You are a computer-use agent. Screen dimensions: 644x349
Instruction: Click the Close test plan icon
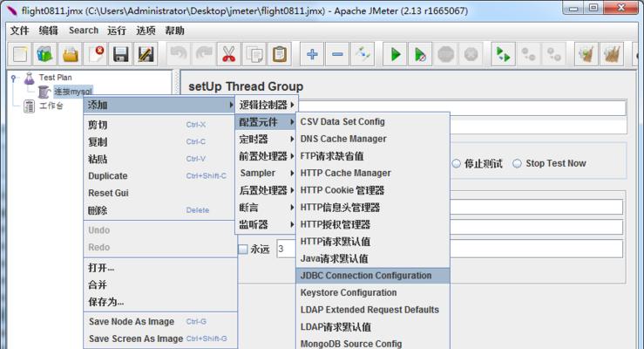[95, 54]
